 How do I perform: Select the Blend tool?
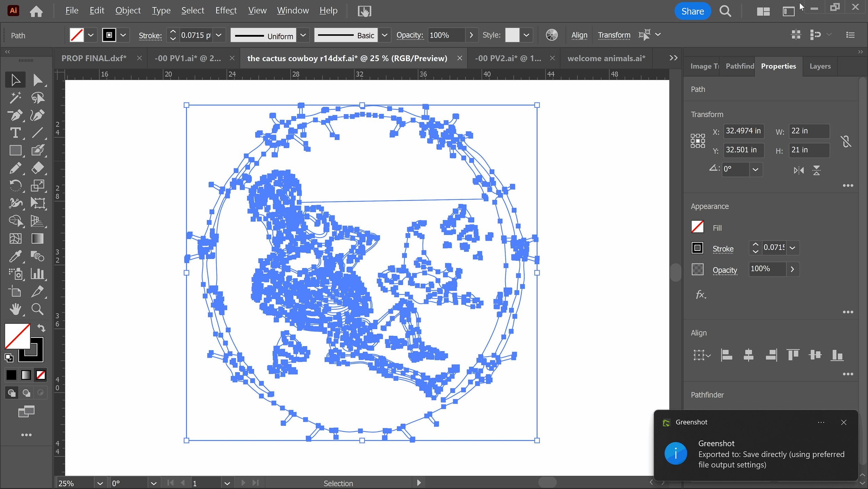37,256
